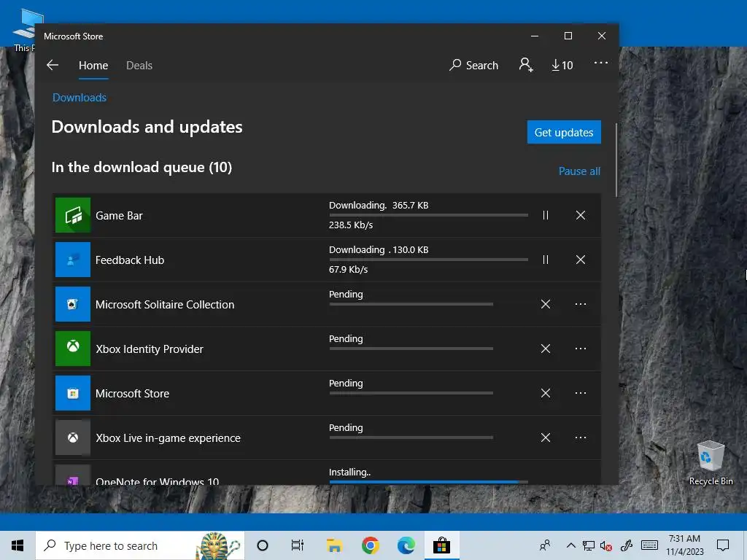Click the Xbox Identity Provider name

[150, 349]
